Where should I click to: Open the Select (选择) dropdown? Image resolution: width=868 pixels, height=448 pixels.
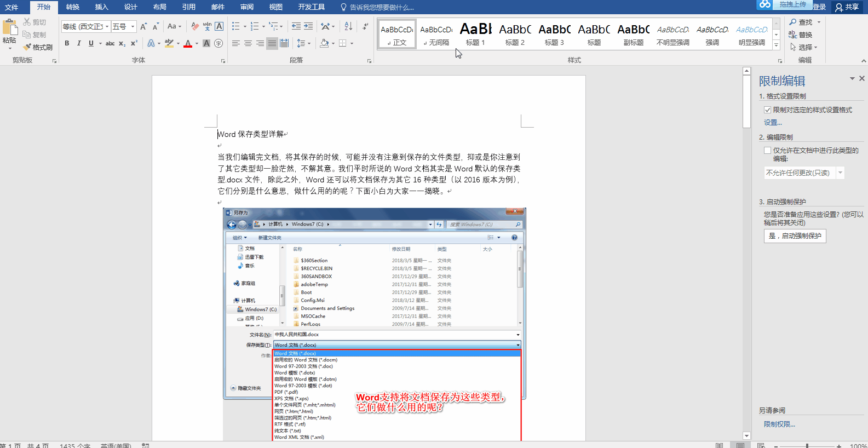coord(803,48)
